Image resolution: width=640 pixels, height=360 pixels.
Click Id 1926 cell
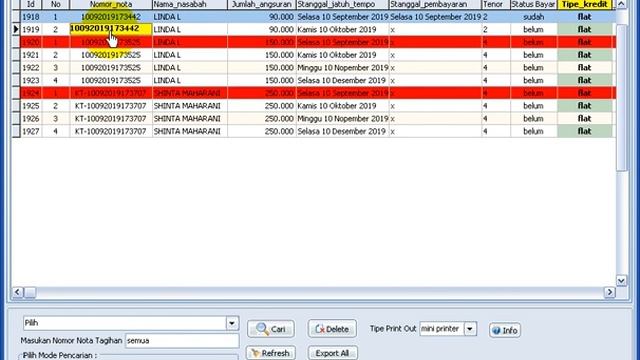tap(31, 118)
